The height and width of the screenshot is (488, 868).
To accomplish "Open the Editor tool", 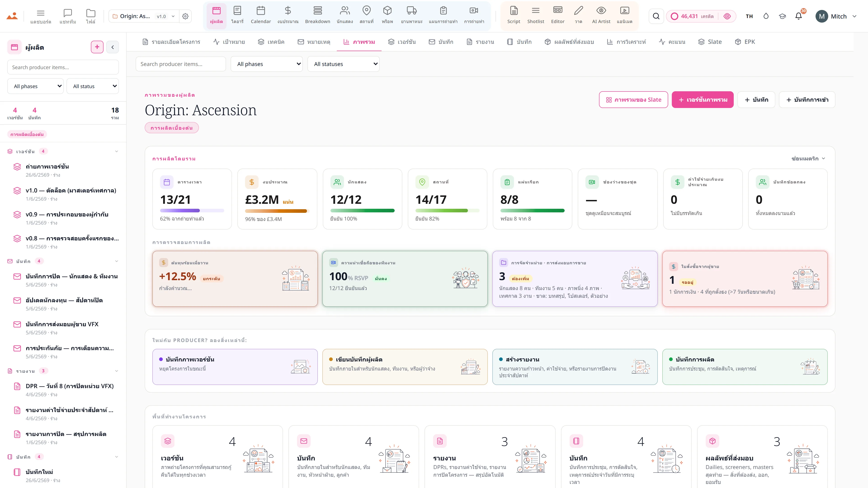I will click(558, 16).
